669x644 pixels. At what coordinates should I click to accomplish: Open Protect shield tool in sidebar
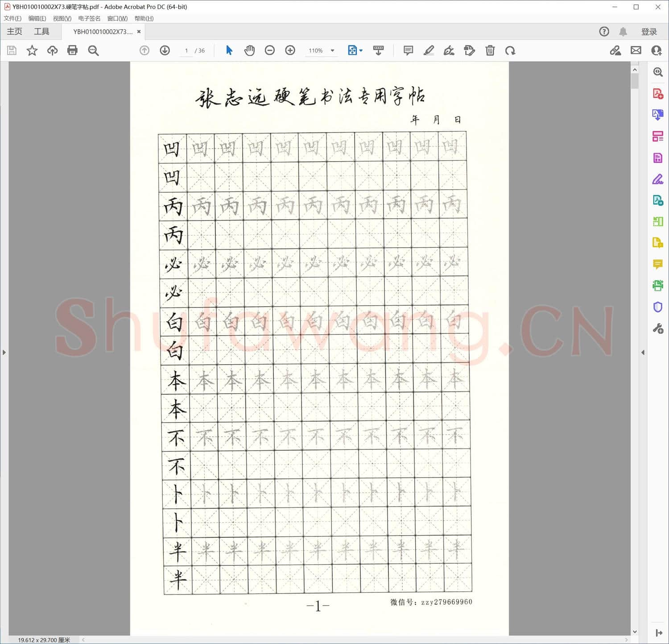click(x=658, y=307)
